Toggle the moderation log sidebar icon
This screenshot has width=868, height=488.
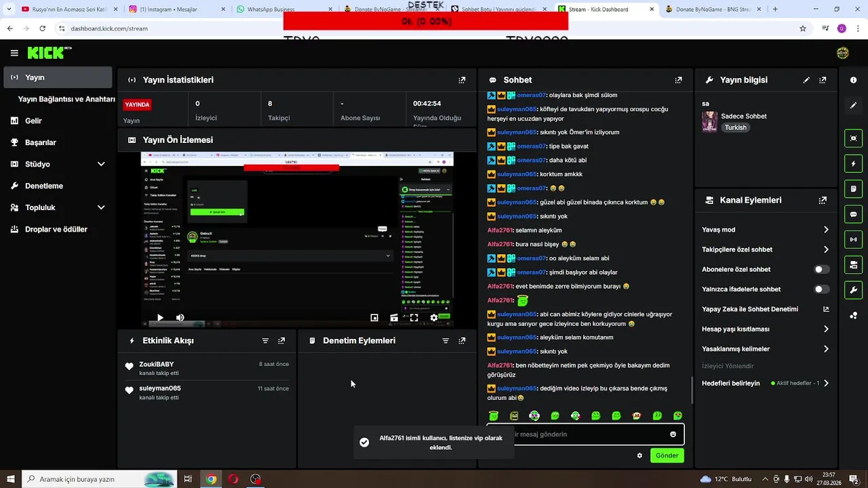click(853, 188)
